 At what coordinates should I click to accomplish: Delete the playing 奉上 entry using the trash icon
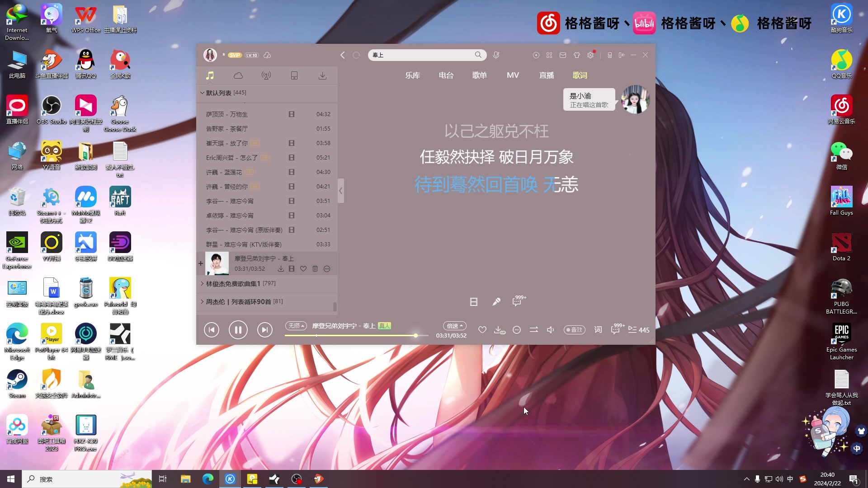tap(315, 269)
